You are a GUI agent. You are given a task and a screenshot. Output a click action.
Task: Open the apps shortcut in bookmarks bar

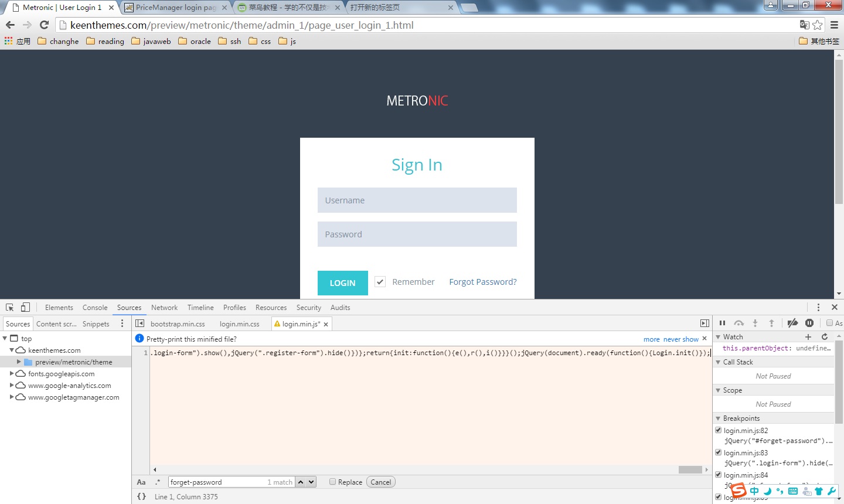pyautogui.click(x=17, y=41)
